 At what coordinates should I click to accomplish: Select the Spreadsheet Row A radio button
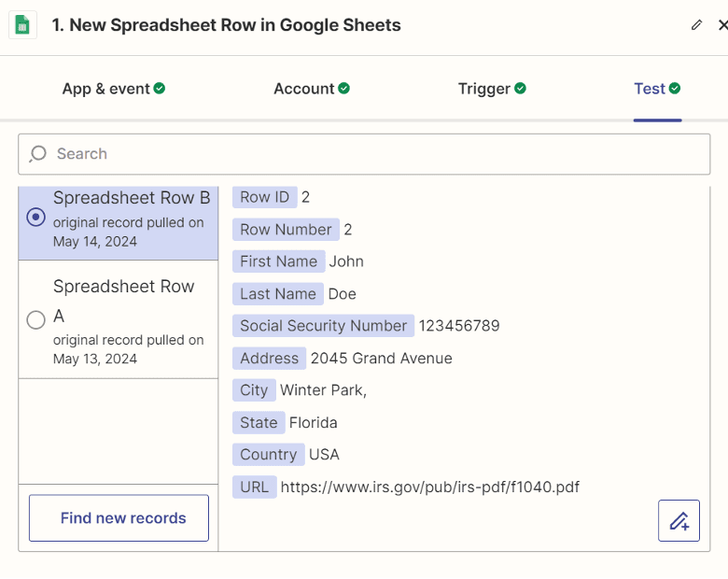click(x=35, y=320)
